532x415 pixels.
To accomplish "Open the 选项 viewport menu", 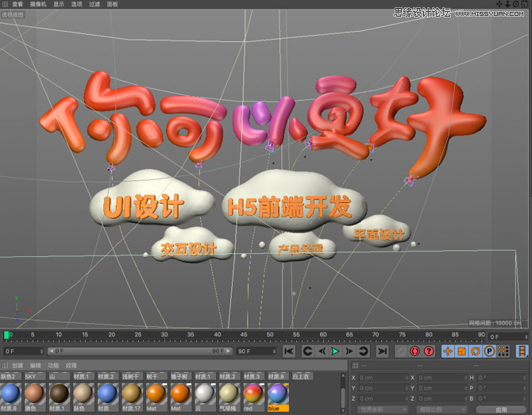I will (x=77, y=4).
